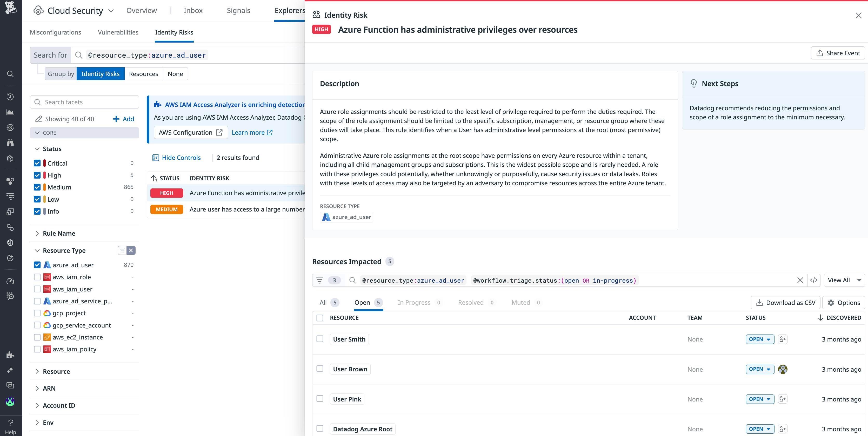Open the Learn more link
Image resolution: width=868 pixels, height=436 pixels.
(248, 132)
